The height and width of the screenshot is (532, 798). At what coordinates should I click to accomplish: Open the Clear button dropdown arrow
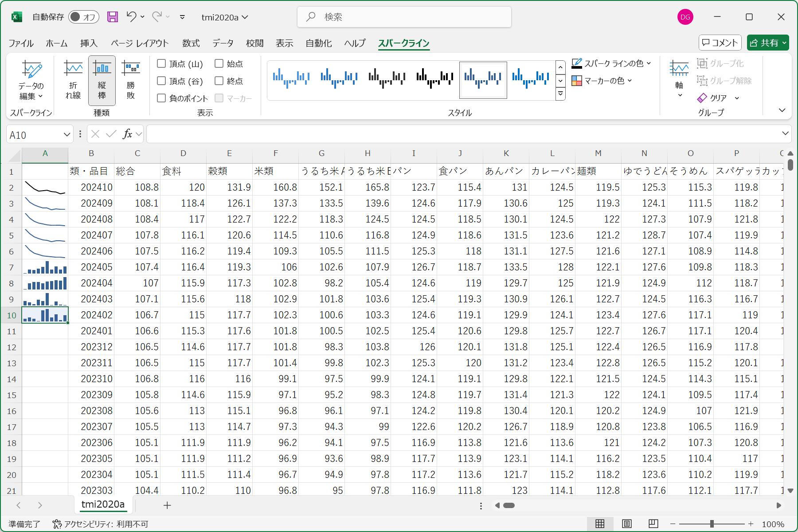[x=737, y=98]
